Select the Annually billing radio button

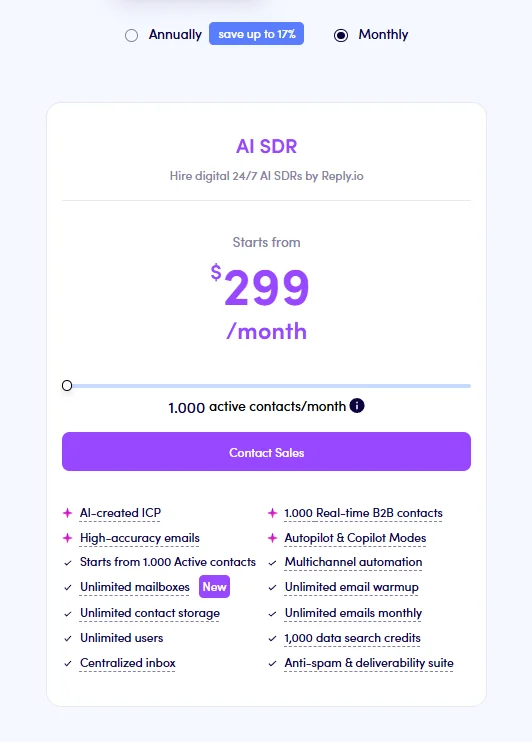tap(132, 35)
